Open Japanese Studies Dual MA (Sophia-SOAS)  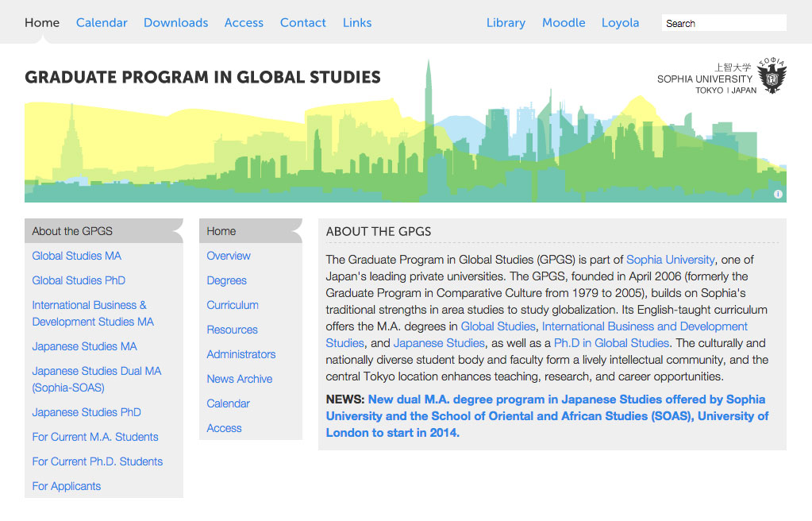pyautogui.click(x=97, y=379)
